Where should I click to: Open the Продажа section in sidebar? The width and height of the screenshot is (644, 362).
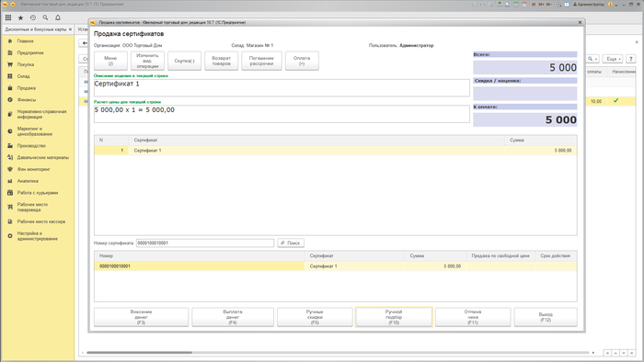pyautogui.click(x=27, y=87)
